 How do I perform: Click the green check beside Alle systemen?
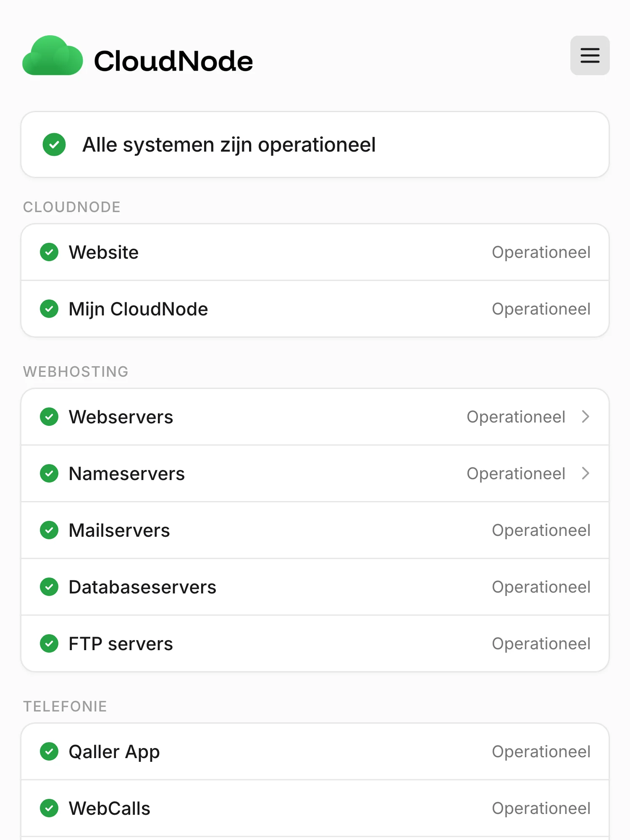54,144
